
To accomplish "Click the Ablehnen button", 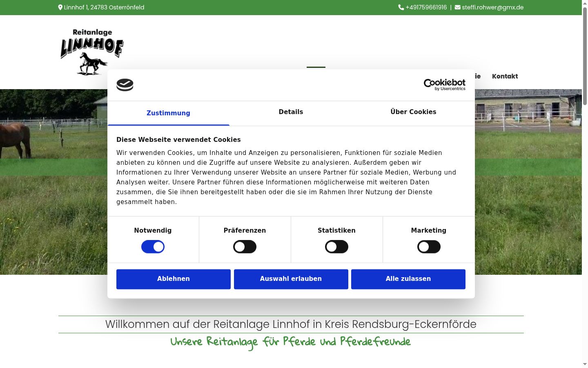I will (x=174, y=279).
